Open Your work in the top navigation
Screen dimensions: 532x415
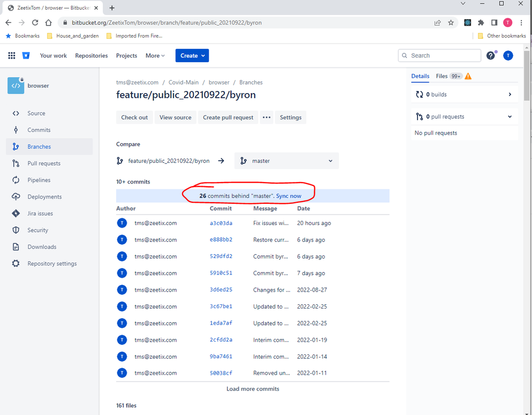click(x=53, y=56)
